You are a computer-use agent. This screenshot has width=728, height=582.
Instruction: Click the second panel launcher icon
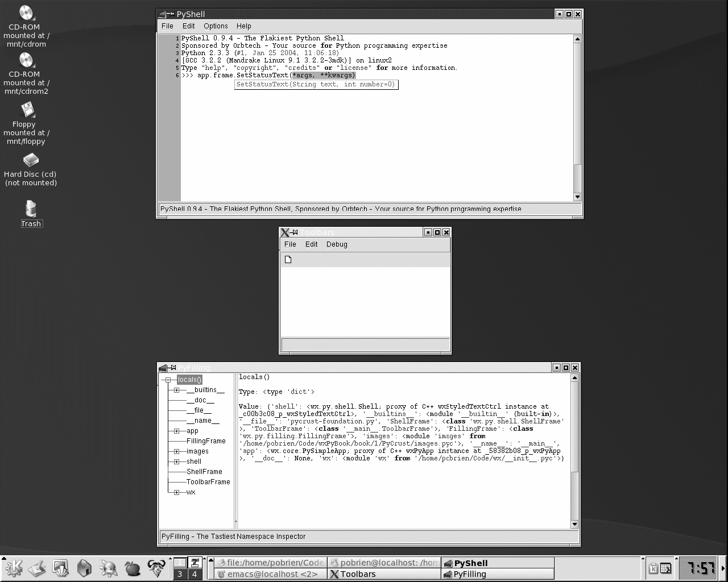click(37, 568)
